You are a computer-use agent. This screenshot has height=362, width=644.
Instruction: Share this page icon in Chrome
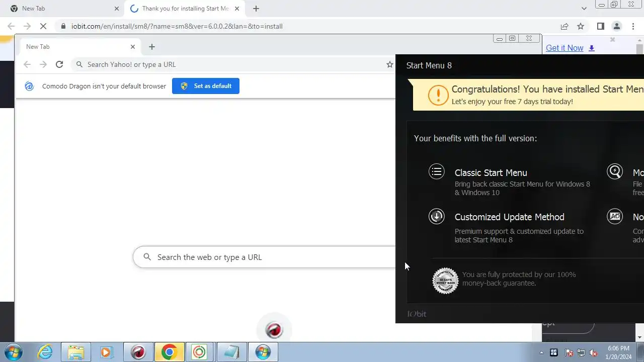point(565,26)
